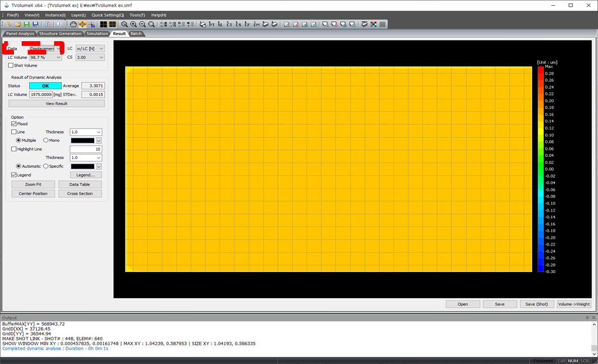
Task: Click the zoom fit globe magnifier icon
Action: (x=151, y=24)
